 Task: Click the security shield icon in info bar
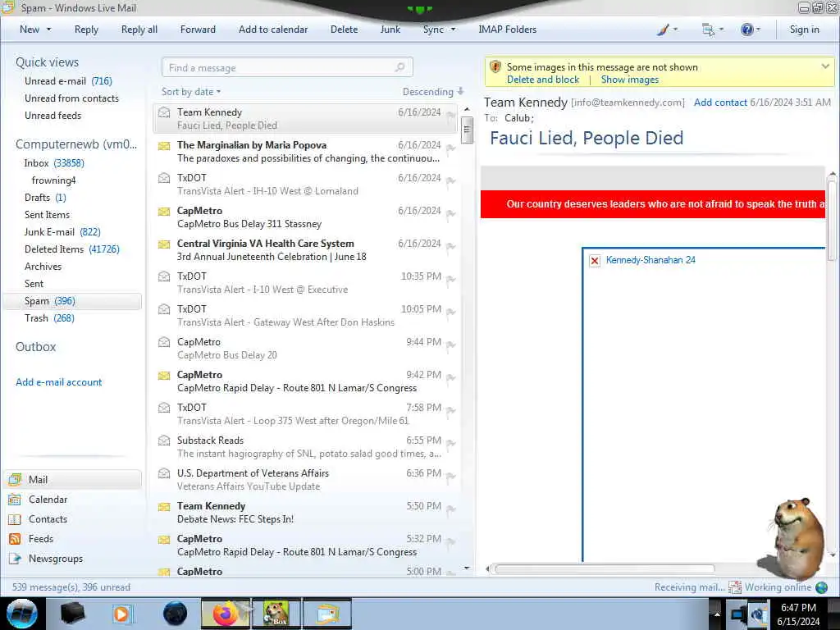[x=495, y=67]
